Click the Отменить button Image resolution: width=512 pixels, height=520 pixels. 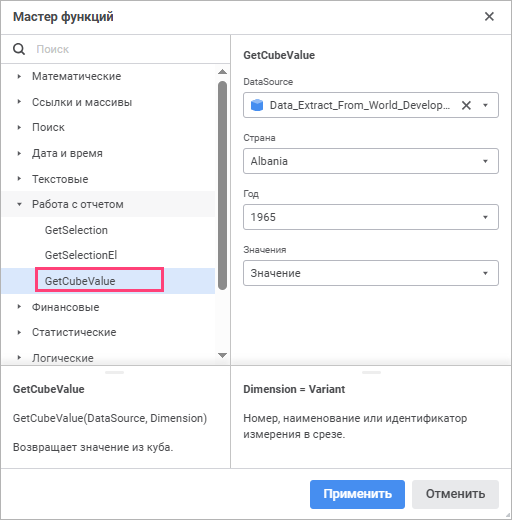pos(455,494)
